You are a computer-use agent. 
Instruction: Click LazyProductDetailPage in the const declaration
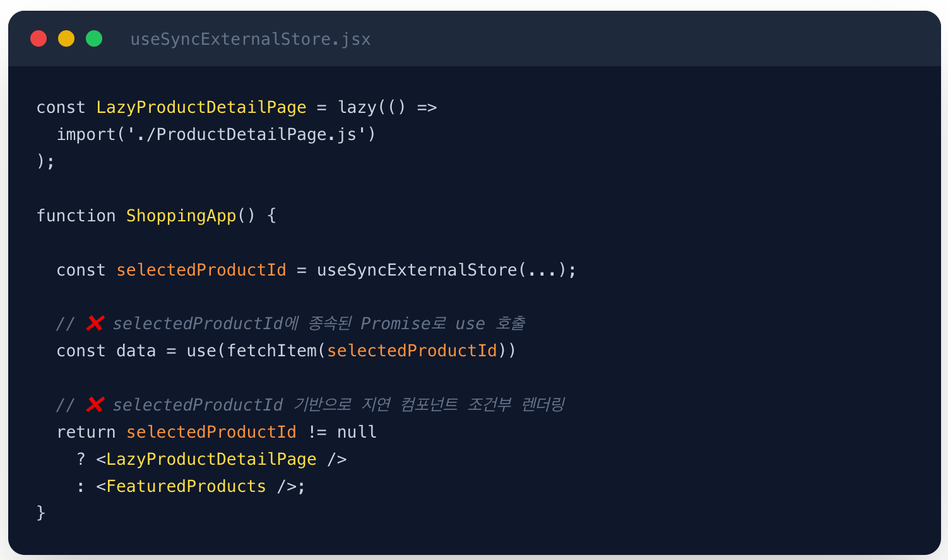(x=201, y=107)
